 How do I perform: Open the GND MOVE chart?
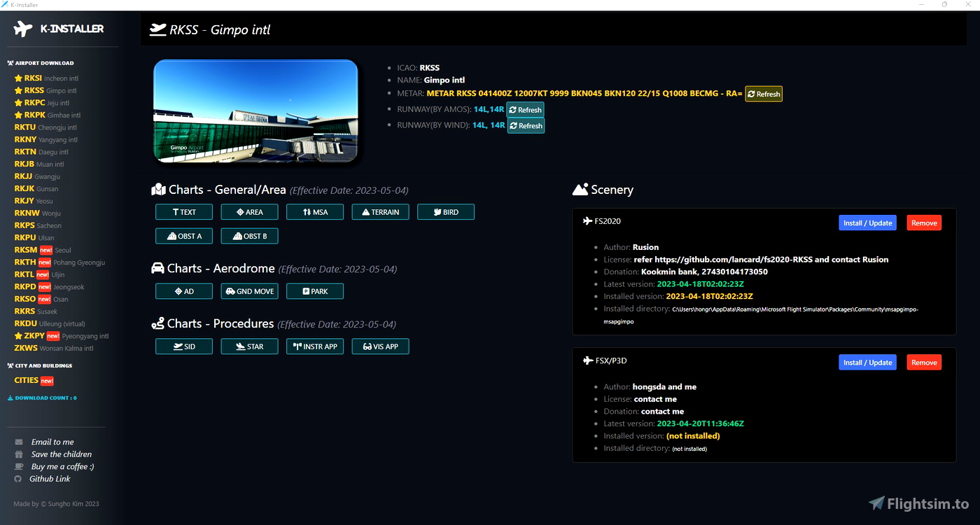[x=249, y=291]
